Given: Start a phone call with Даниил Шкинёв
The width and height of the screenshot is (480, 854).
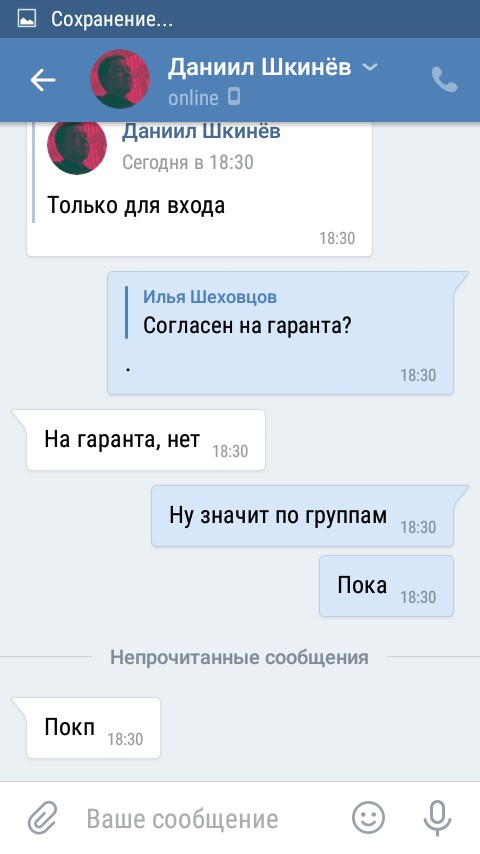Looking at the screenshot, I should (444, 80).
